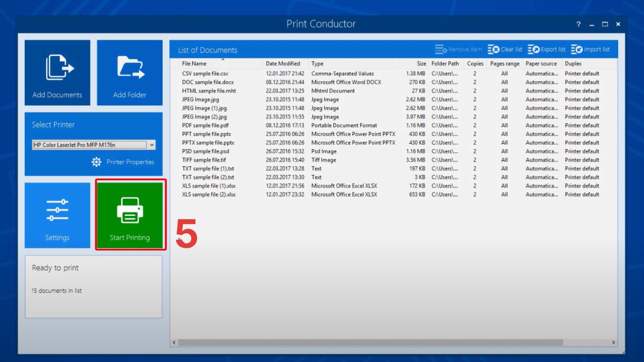
Task: Click the 3.56 MB size cell
Action: click(415, 160)
